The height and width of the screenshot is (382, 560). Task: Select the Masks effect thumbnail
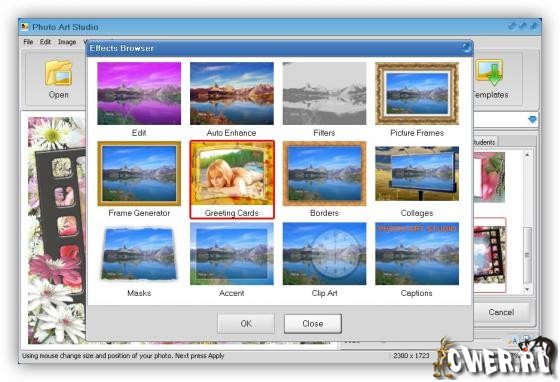tap(139, 254)
